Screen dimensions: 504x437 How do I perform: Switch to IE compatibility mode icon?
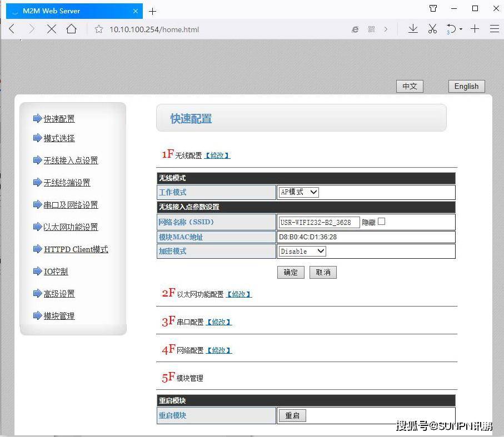[x=355, y=29]
